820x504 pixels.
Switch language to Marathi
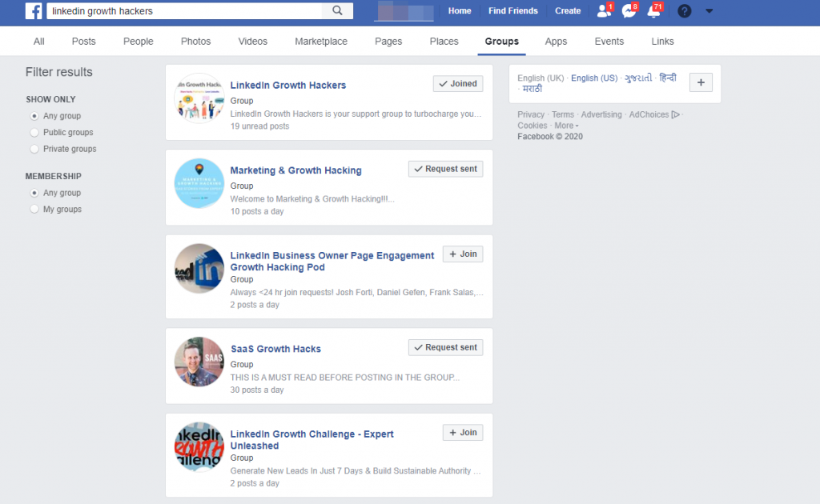pos(533,89)
